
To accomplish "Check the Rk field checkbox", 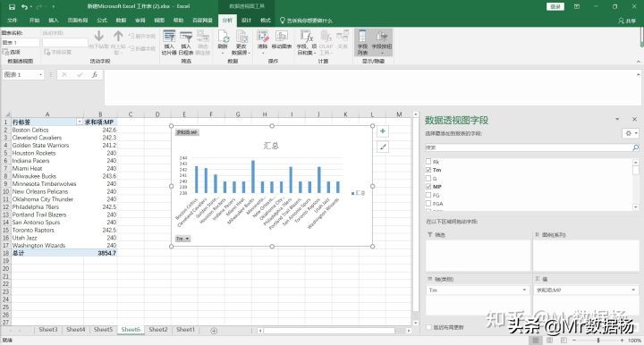I will coord(428,162).
